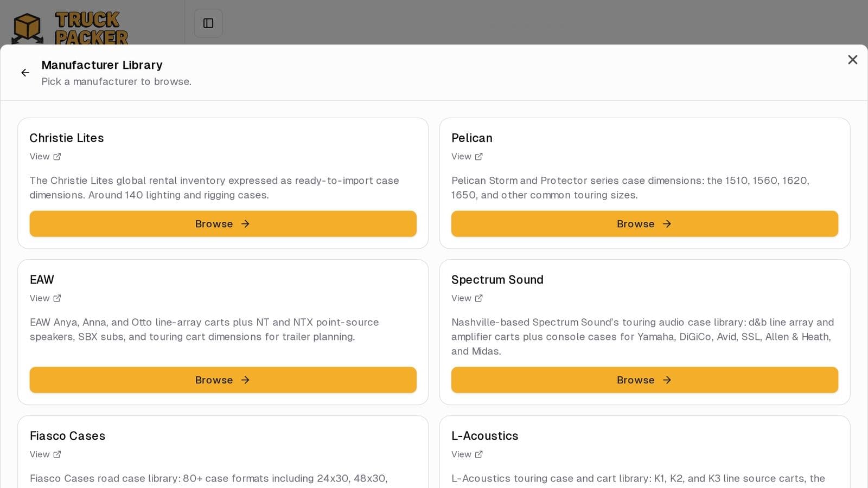The image size is (868, 488).
Task: Select the Spectrum Sound card title
Action: [x=497, y=280]
